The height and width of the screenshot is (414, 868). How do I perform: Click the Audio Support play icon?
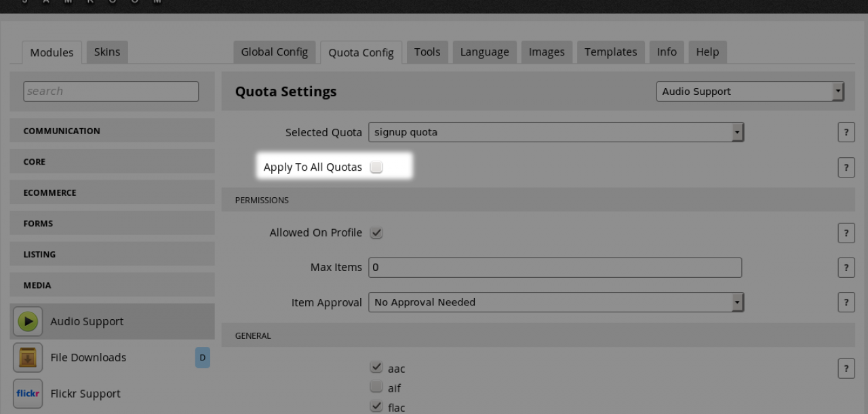(28, 321)
